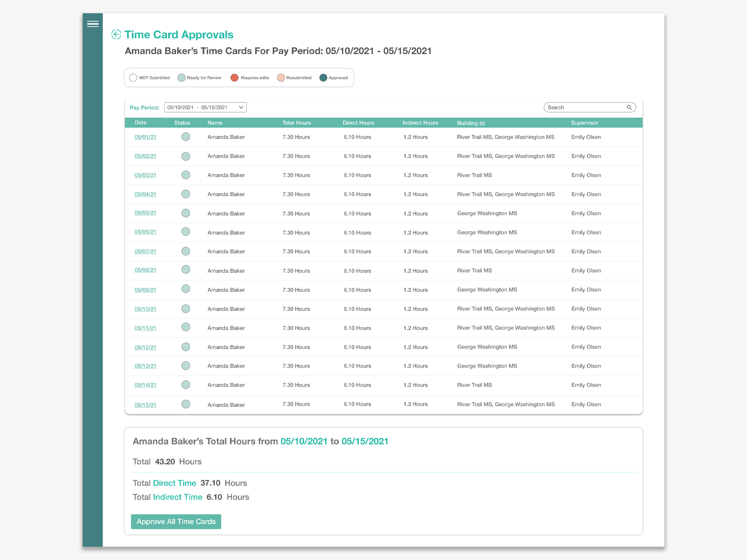Open the 05/09/21 time card link
The image size is (747, 560).
pos(146,290)
